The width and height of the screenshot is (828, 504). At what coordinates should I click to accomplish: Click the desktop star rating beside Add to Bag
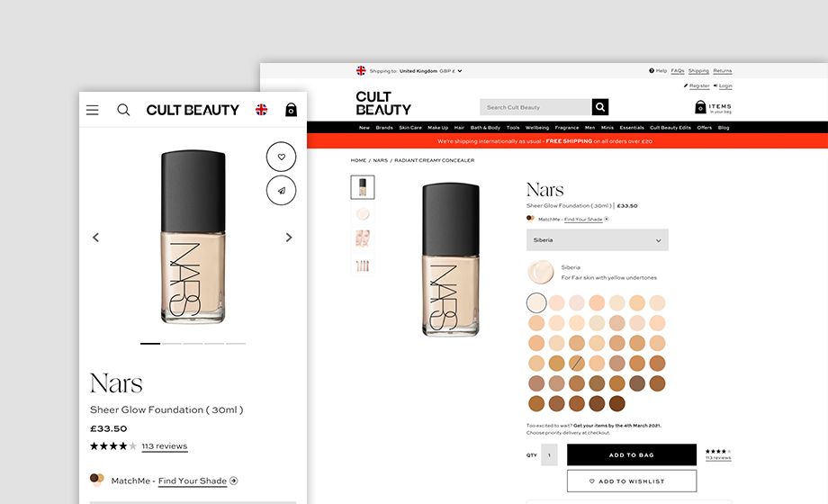[718, 451]
